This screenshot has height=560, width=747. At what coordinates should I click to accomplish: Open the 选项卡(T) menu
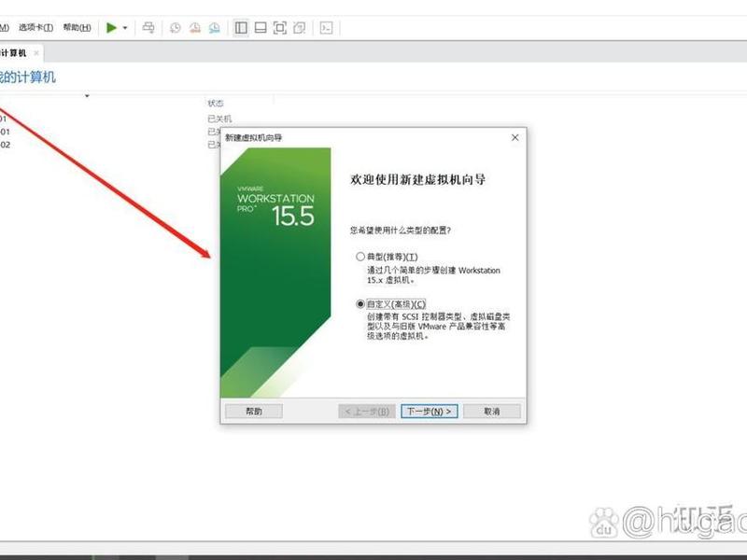tap(35, 28)
